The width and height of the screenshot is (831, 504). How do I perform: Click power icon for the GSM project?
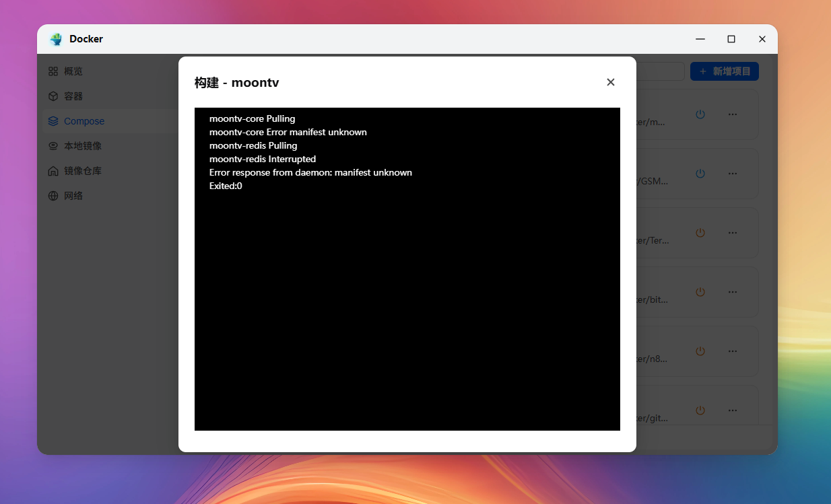pos(700,174)
